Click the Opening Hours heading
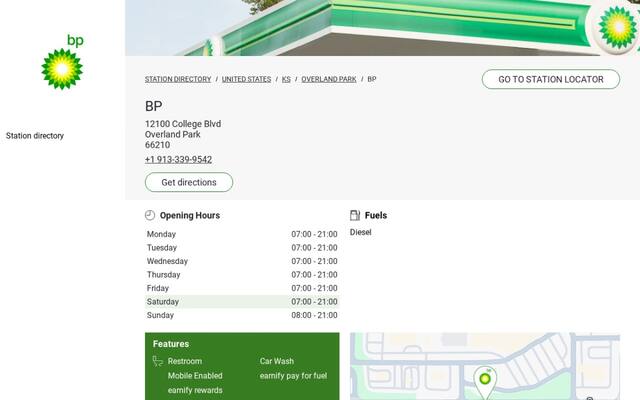This screenshot has width=640, height=400. (x=190, y=215)
